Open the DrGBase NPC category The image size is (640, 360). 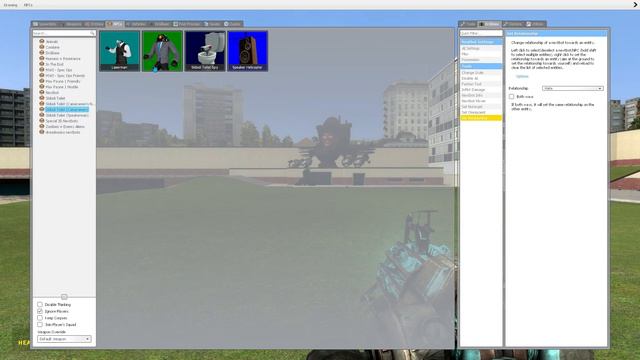(52, 53)
